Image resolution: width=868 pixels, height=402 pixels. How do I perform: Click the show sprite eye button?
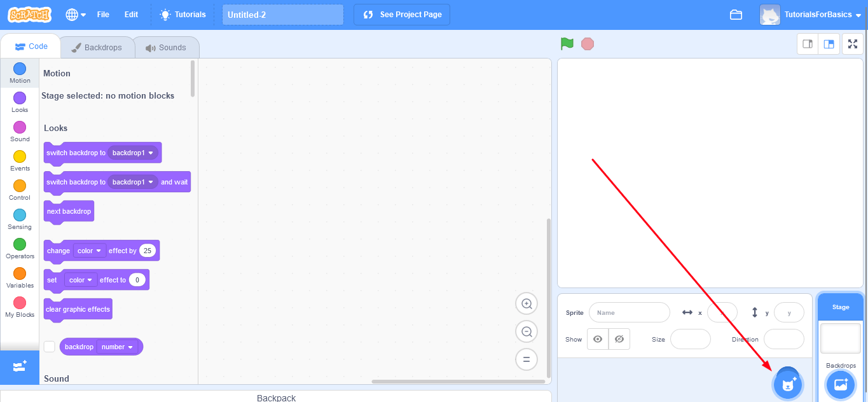(598, 339)
